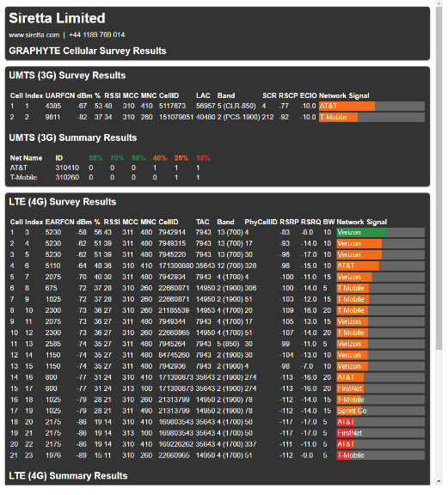This screenshot has height=495, width=448.
Task: Click LTE (4G) Survey Results heading
Action: pos(63,202)
